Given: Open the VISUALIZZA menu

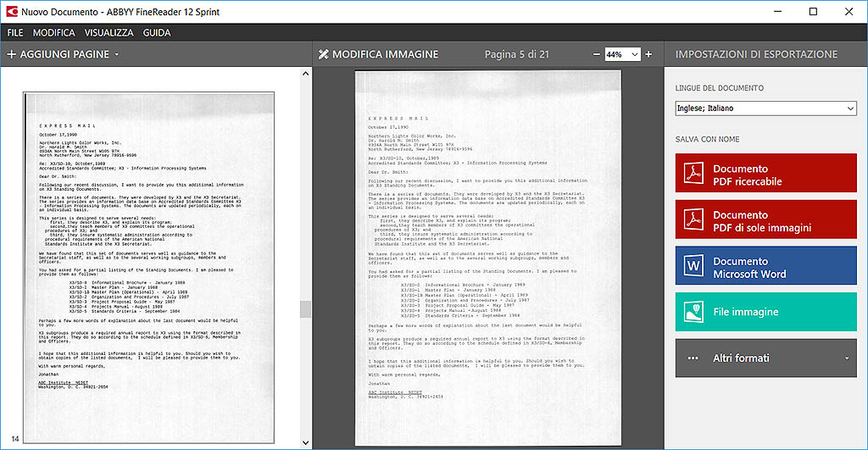Looking at the screenshot, I should click(x=108, y=32).
